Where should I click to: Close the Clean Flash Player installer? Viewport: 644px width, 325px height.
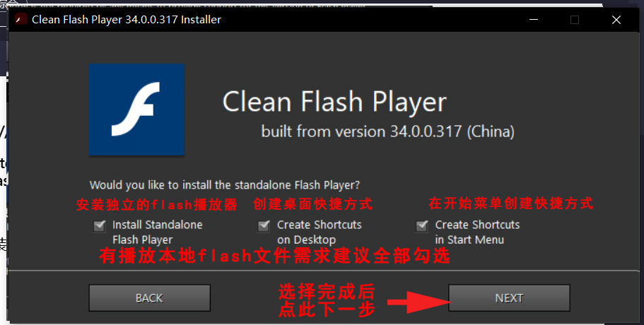tap(616, 20)
